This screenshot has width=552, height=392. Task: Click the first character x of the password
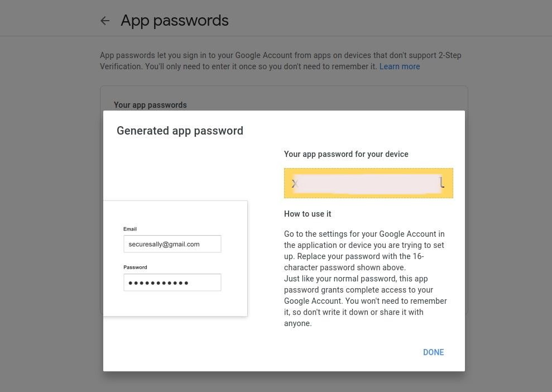[295, 183]
